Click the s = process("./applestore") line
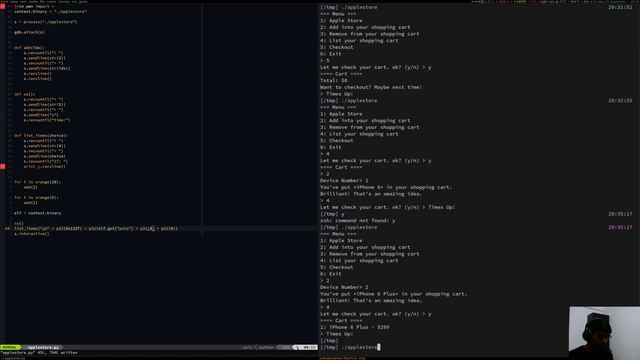The height and width of the screenshot is (360, 640). (x=46, y=22)
